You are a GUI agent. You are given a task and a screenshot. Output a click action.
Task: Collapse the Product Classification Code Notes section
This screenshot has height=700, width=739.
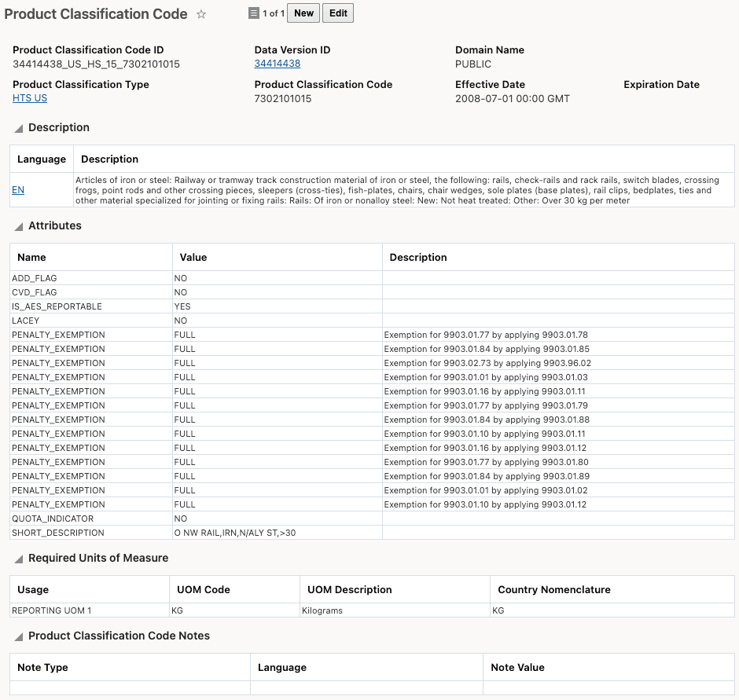pyautogui.click(x=17, y=636)
